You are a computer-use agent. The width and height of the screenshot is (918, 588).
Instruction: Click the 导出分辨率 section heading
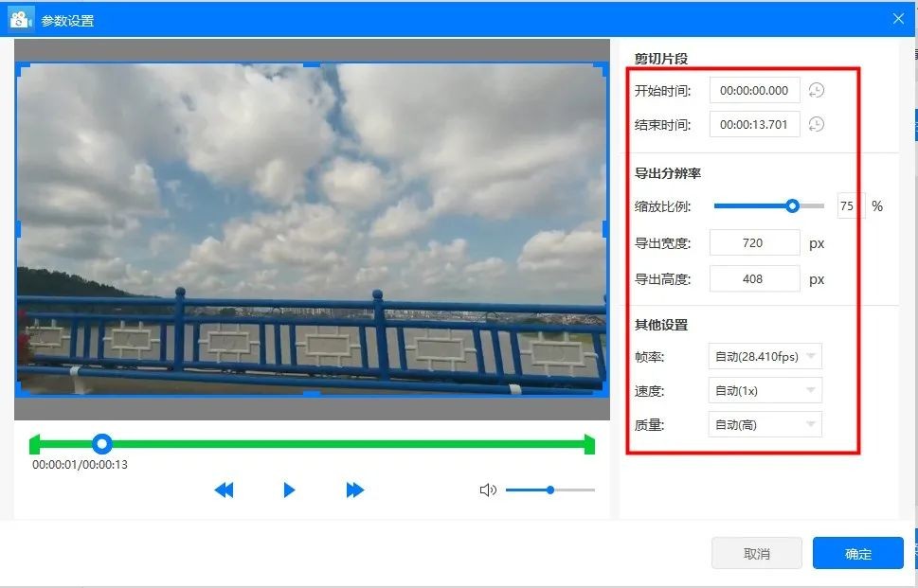(x=668, y=173)
